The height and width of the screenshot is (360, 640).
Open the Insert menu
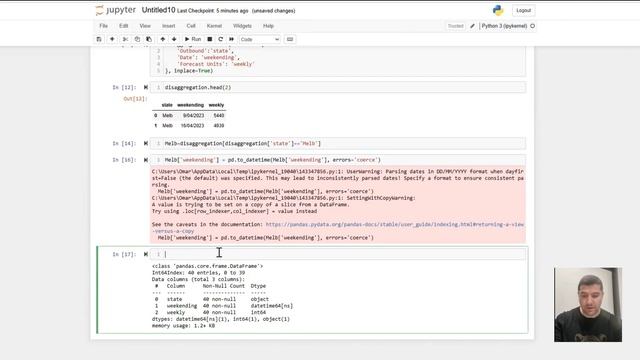coord(169,26)
